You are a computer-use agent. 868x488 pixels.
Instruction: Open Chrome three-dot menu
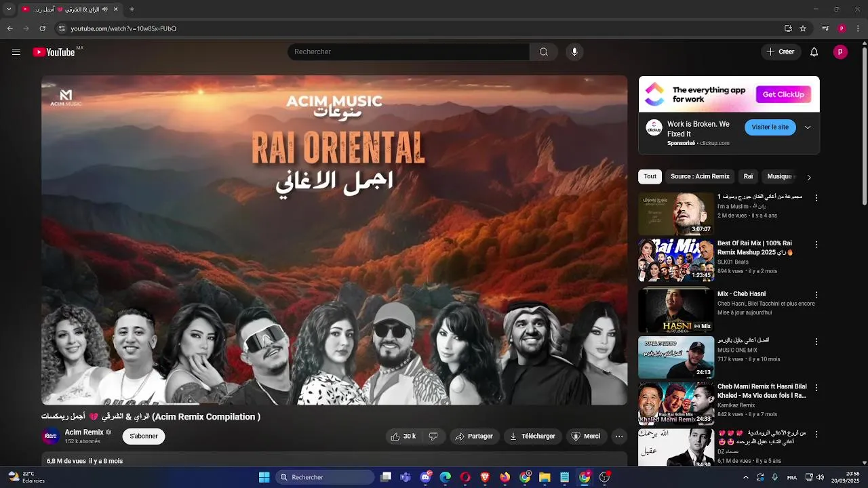point(858,28)
